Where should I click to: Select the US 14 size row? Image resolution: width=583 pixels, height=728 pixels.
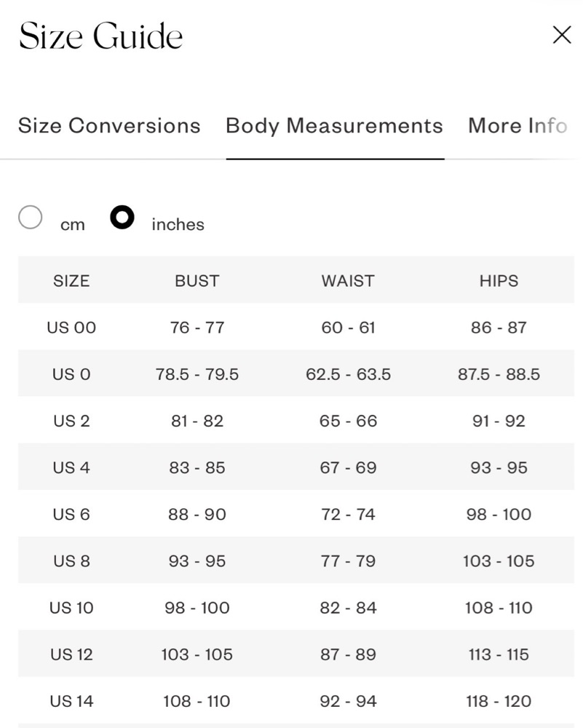(x=296, y=701)
